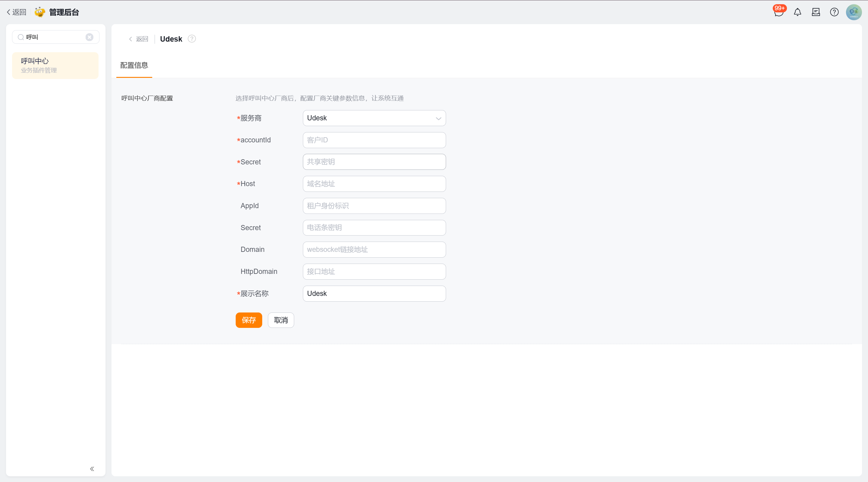This screenshot has width=868, height=482.
Task: Click the AppId field label
Action: tap(250, 206)
